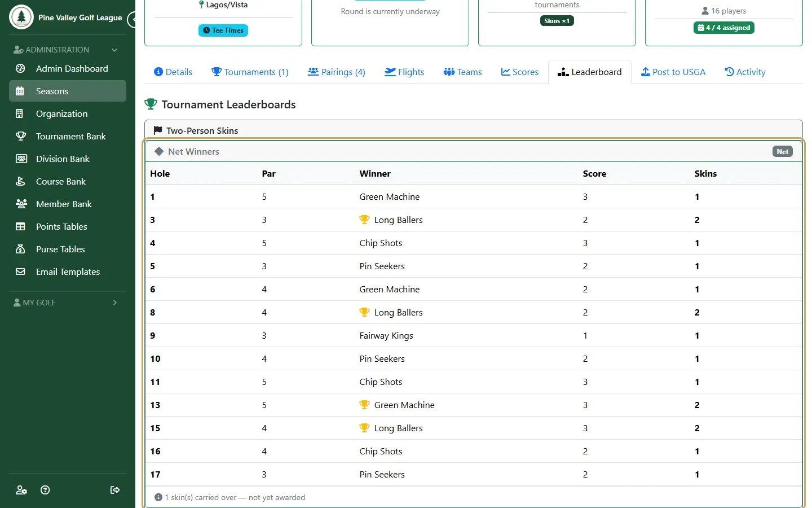Open the help question mark icon

click(46, 490)
